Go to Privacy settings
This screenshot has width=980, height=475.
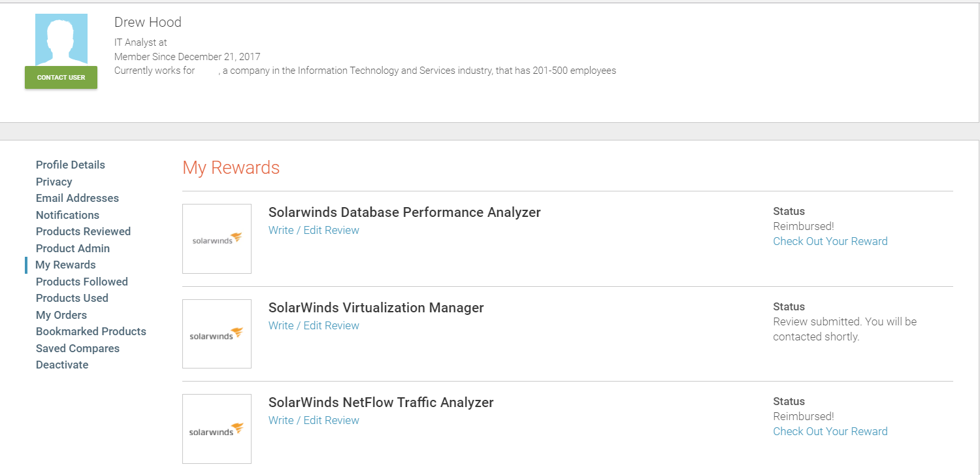click(54, 182)
